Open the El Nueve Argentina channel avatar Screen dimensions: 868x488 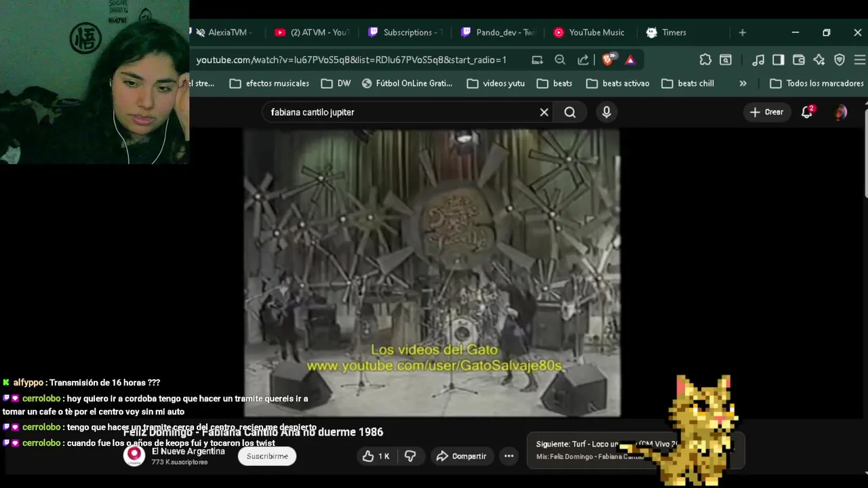pyautogui.click(x=134, y=455)
